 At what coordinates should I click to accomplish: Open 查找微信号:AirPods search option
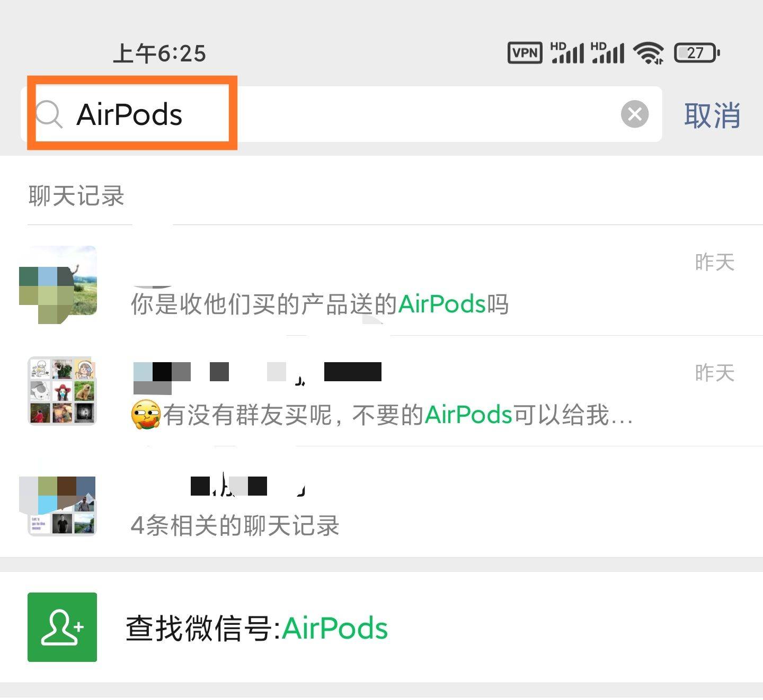click(257, 628)
